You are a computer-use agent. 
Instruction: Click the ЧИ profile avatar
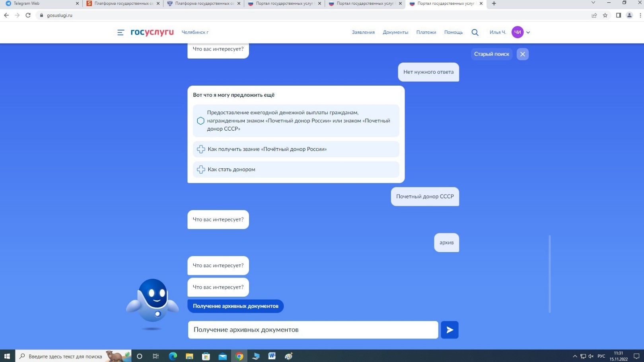tap(517, 32)
